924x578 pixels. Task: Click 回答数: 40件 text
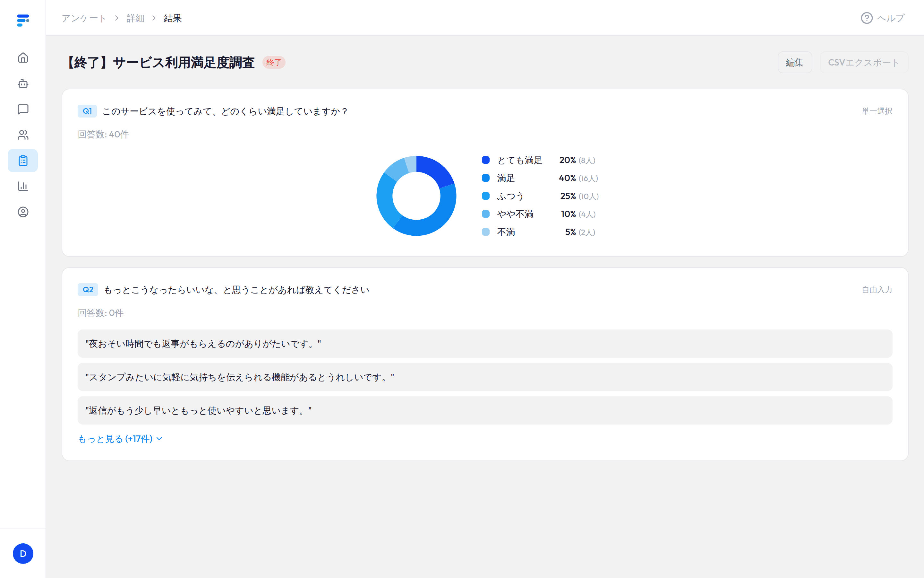pos(104,135)
